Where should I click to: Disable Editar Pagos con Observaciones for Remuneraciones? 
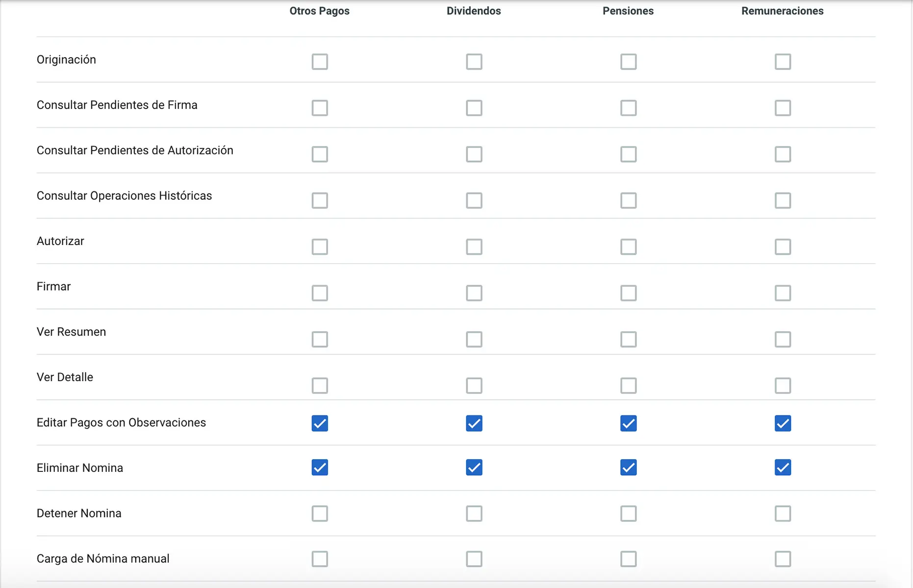(783, 423)
